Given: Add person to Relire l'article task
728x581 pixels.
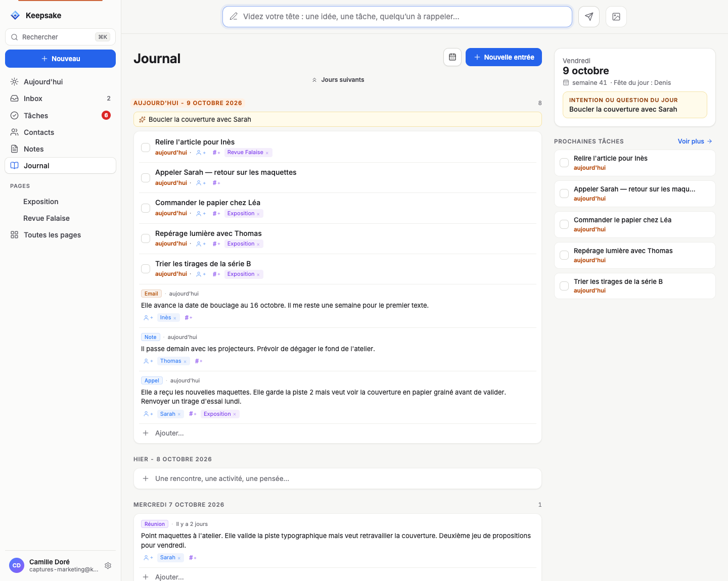Looking at the screenshot, I should point(201,153).
